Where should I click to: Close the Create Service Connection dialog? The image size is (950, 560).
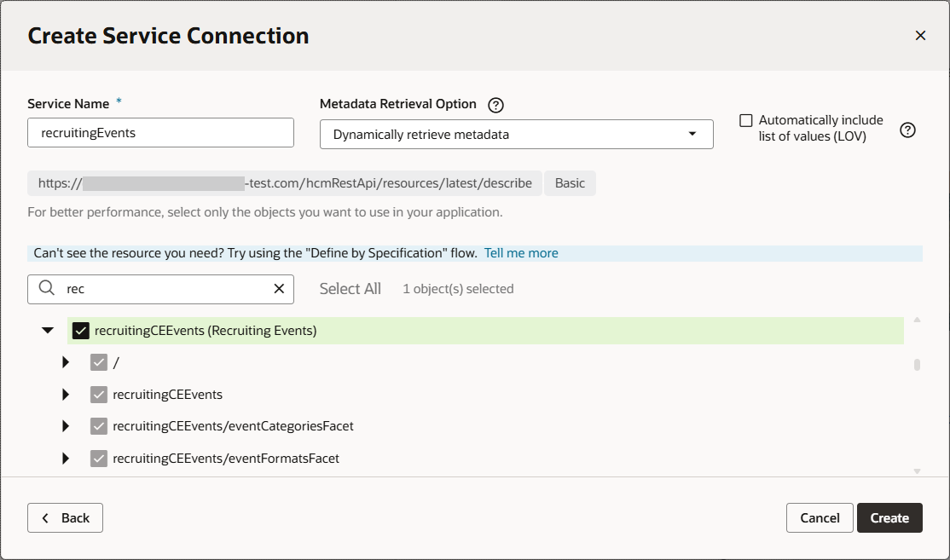point(920,35)
